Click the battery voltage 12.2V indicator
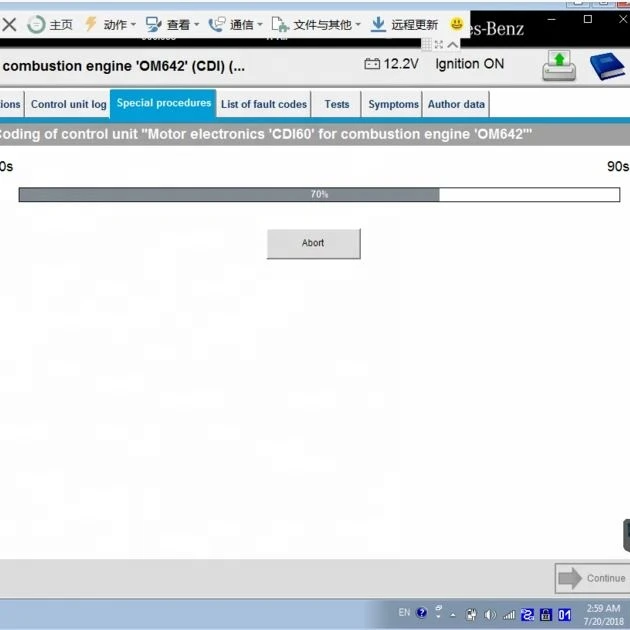Screen dimensions: 630x630 [391, 64]
